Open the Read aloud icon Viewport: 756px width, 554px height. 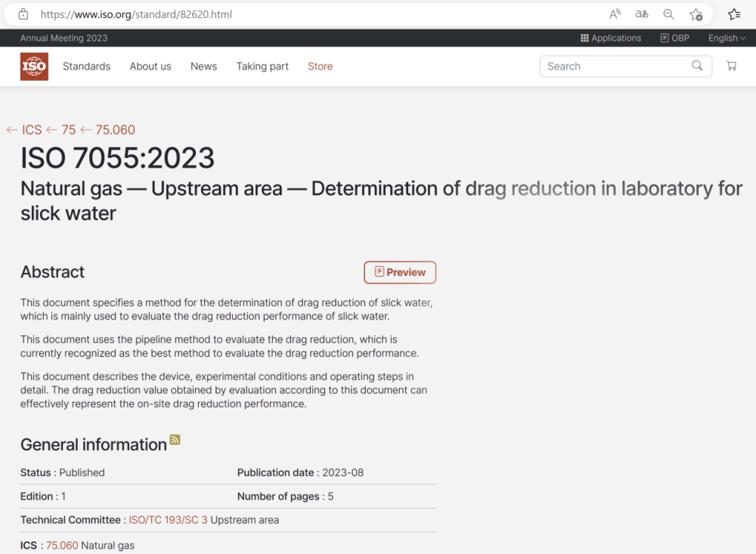tap(615, 14)
